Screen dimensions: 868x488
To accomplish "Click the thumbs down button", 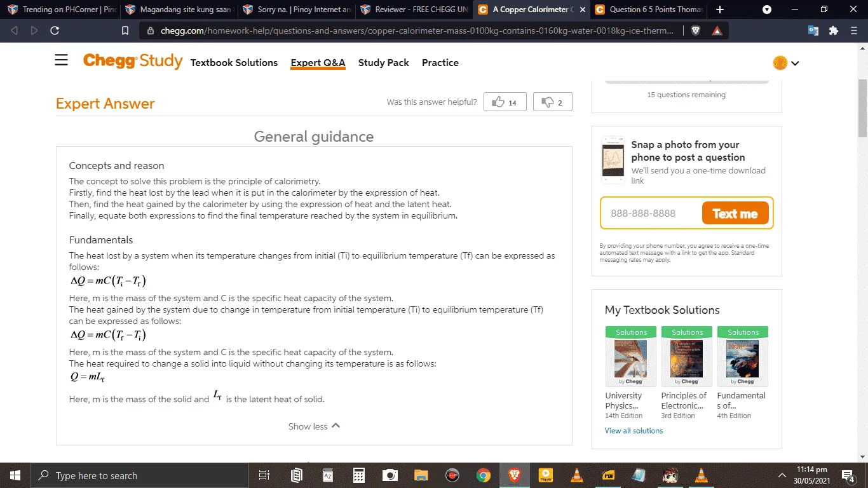I will click(552, 102).
